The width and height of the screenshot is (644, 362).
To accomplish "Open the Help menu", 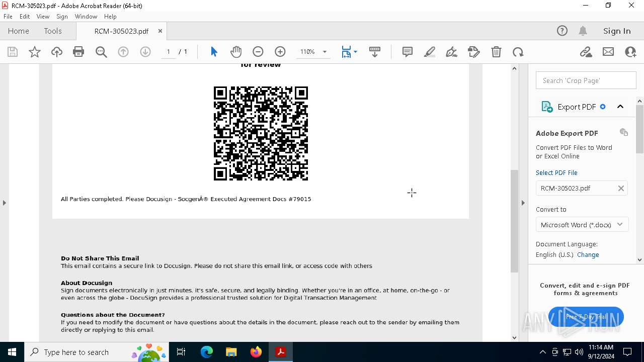I will click(x=110, y=17).
